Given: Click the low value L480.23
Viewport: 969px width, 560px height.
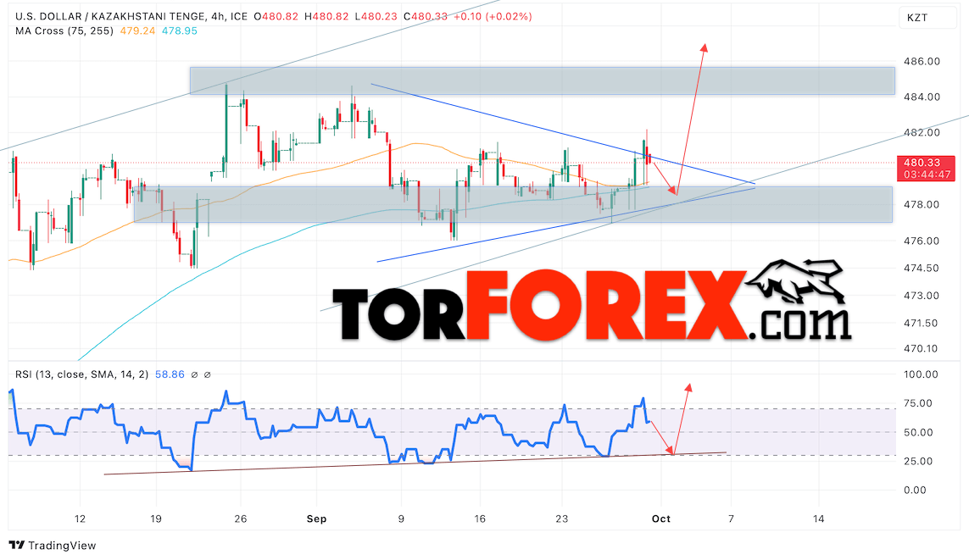Looking at the screenshot, I should point(376,17).
